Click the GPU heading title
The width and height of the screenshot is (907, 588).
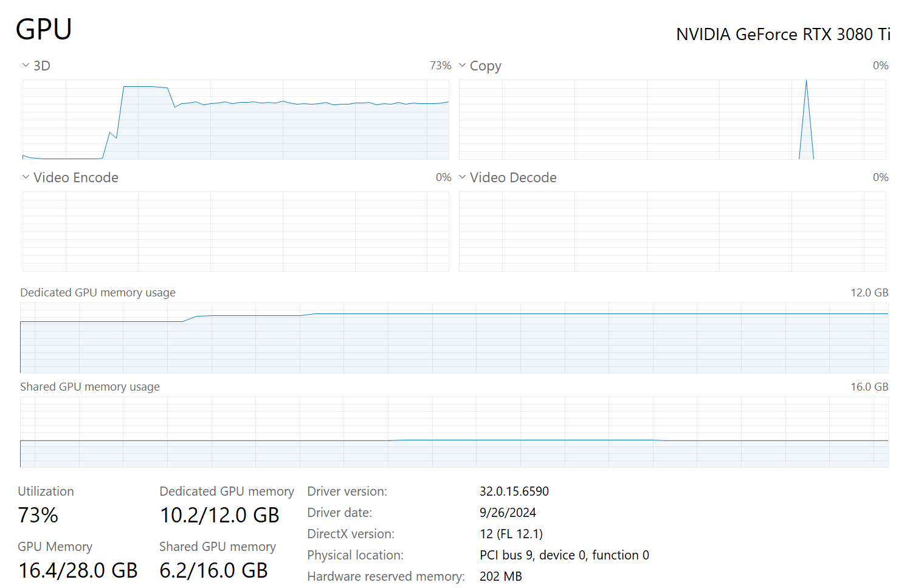click(44, 29)
